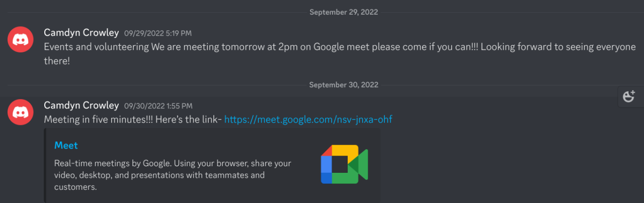Click Camdyn Crowley's avatar on the September 30 message

point(20,112)
